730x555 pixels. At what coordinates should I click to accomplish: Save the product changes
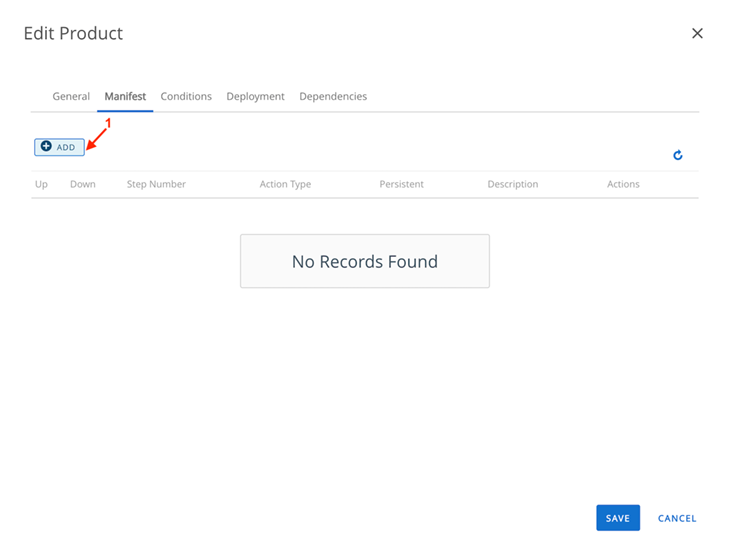[x=617, y=518]
